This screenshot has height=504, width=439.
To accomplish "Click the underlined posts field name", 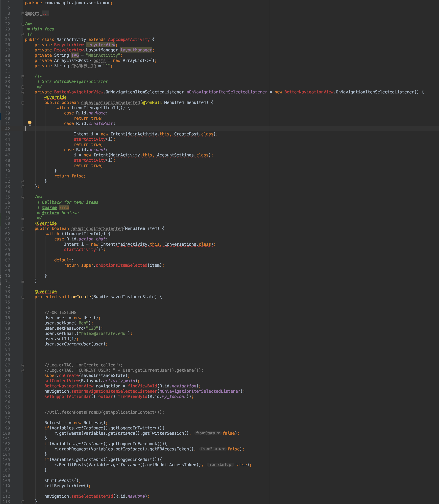I will [100, 61].
